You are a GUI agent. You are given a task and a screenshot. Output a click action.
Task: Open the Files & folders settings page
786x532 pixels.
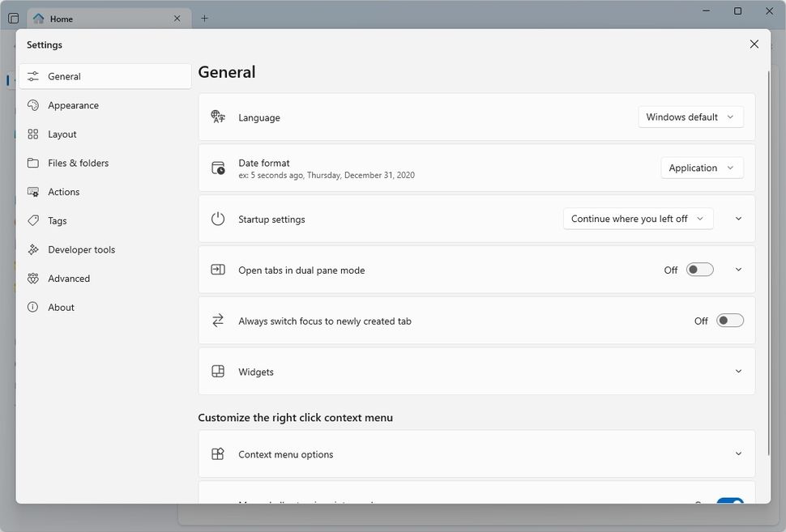(x=78, y=163)
